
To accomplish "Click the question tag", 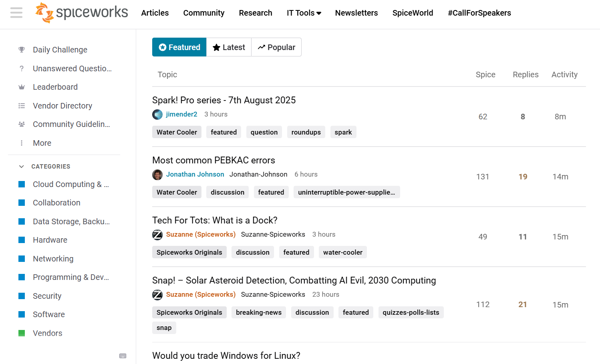I will pos(264,132).
